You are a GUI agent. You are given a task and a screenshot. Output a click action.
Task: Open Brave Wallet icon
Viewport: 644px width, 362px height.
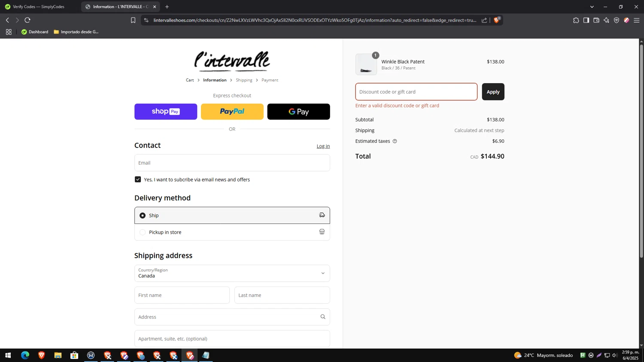tap(596, 20)
